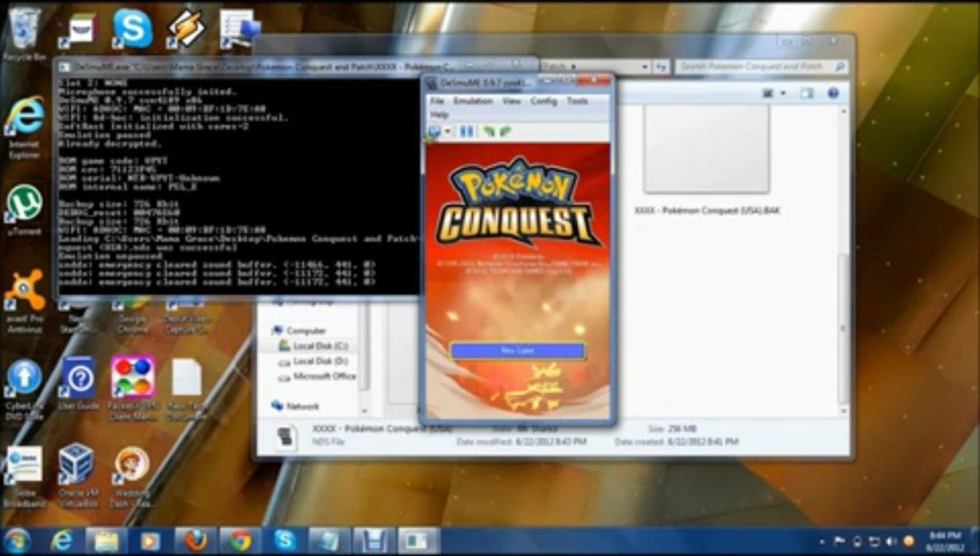Open the View menu in DeSmuME
The image size is (980, 556).
pos(511,101)
